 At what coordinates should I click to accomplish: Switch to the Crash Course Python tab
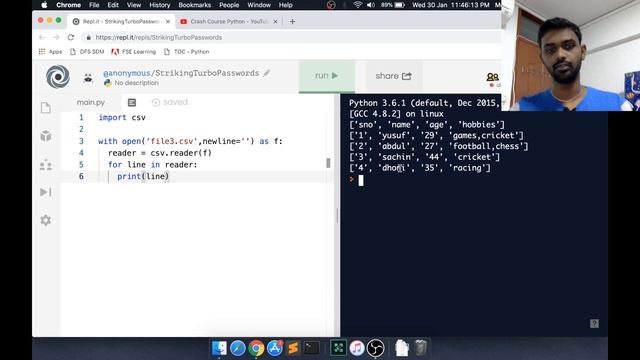pos(229,22)
